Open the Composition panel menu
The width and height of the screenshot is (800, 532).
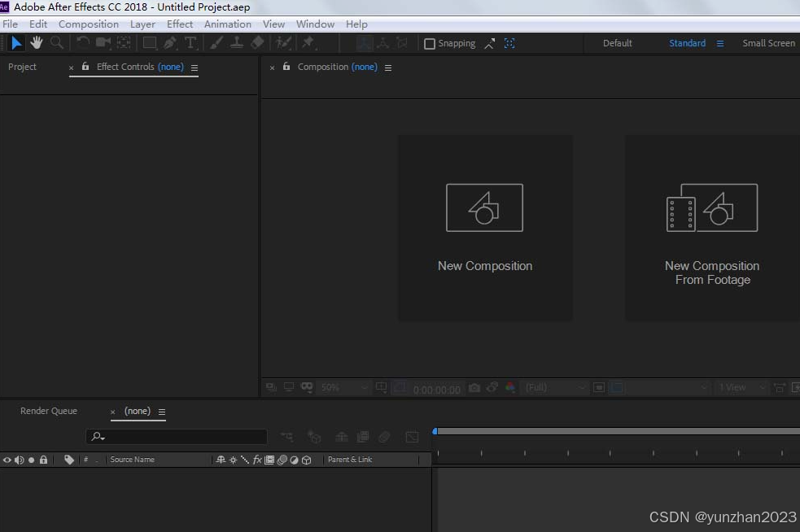tap(387, 68)
